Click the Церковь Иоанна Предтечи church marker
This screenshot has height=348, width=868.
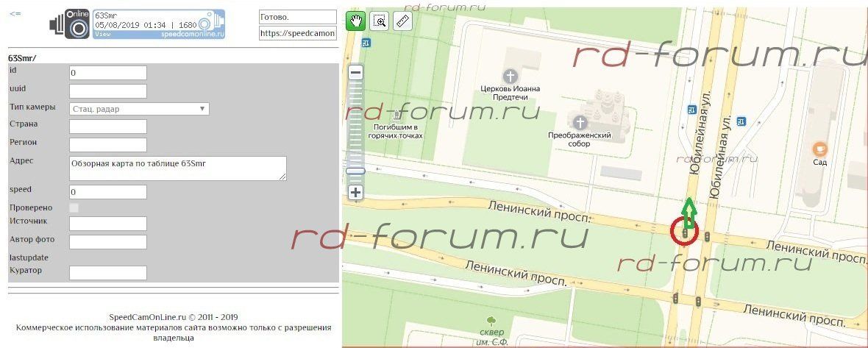pos(510,76)
